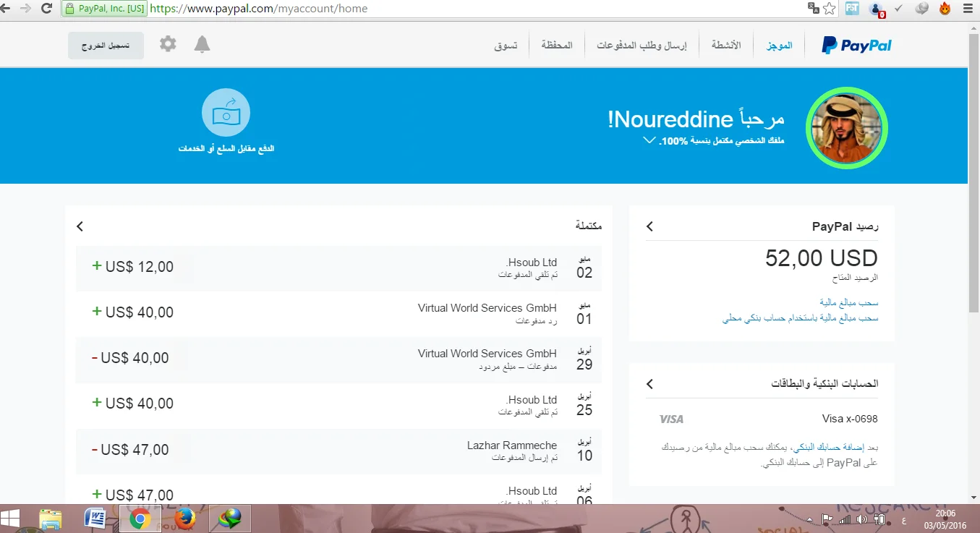Open the المحفظة (Wallet) tab
Screen dimensions: 980x533
(557, 46)
